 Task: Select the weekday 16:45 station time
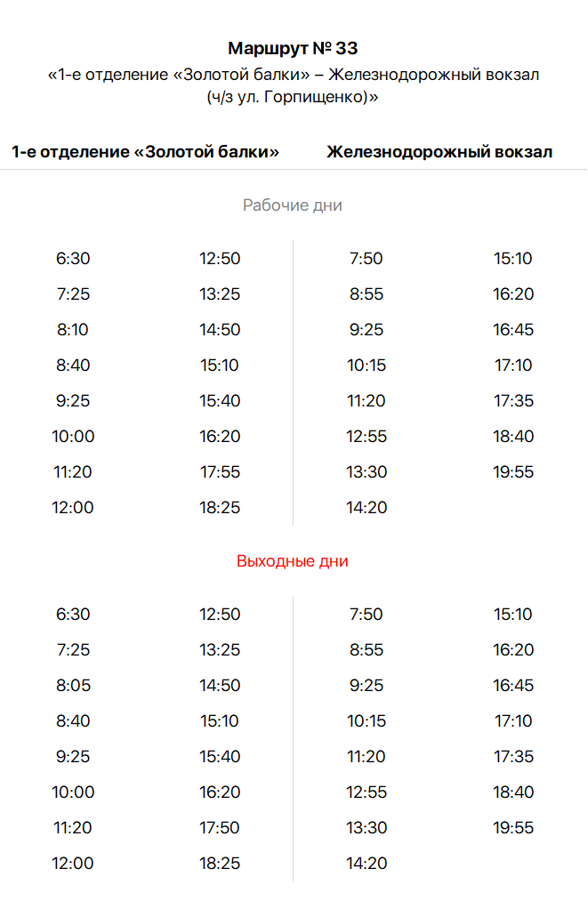coord(513,330)
